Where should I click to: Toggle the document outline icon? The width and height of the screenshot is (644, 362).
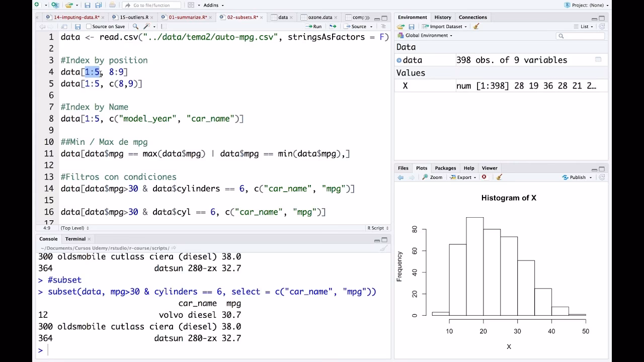pyautogui.click(x=383, y=27)
